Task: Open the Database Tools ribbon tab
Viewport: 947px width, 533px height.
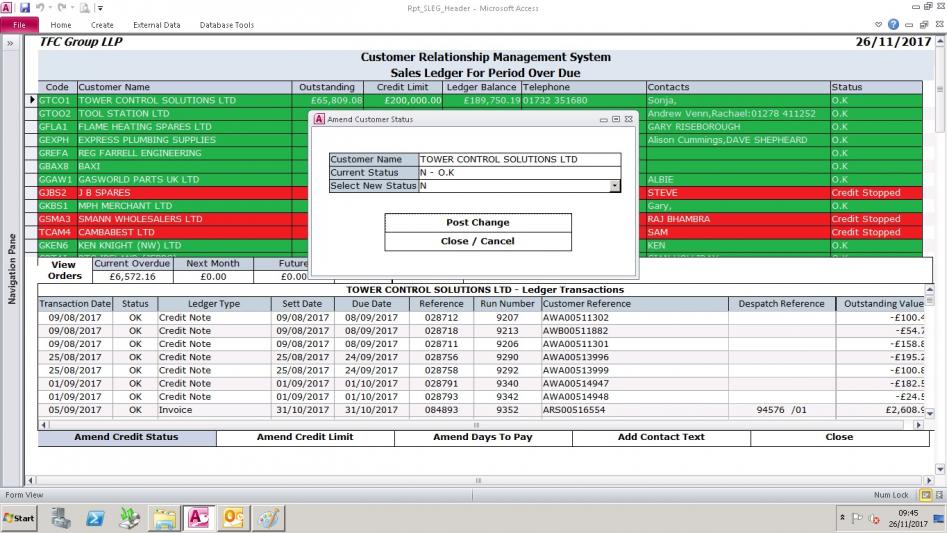Action: [226, 25]
